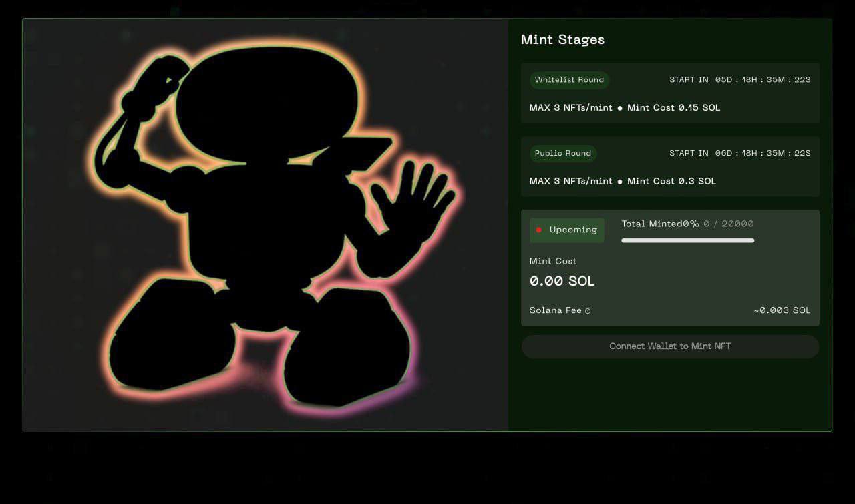The height and width of the screenshot is (504, 855).
Task: Click MAX 3 NFTs/mint in Whitelist Round
Action: point(571,108)
